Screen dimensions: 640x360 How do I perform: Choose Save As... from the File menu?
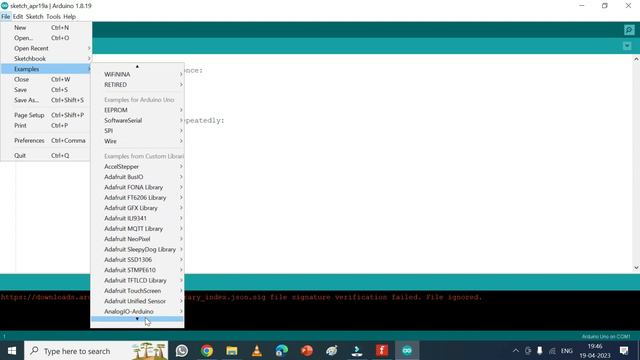coord(46,100)
